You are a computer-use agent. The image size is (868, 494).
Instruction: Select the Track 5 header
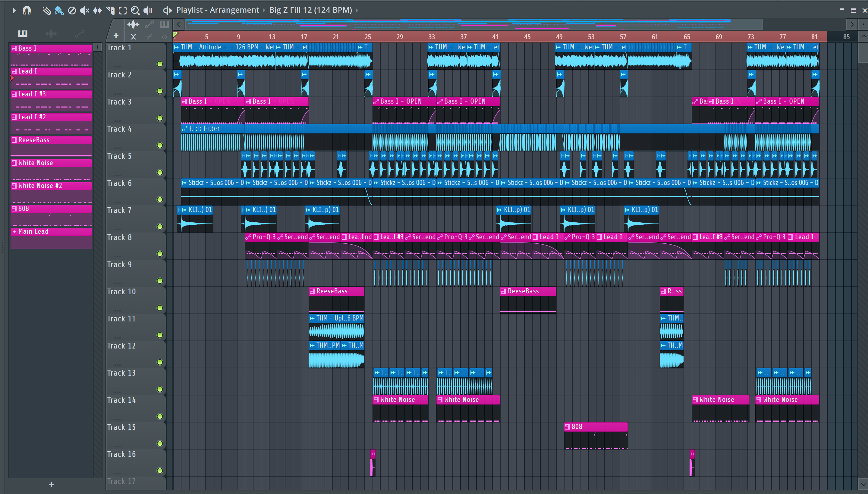click(136, 164)
